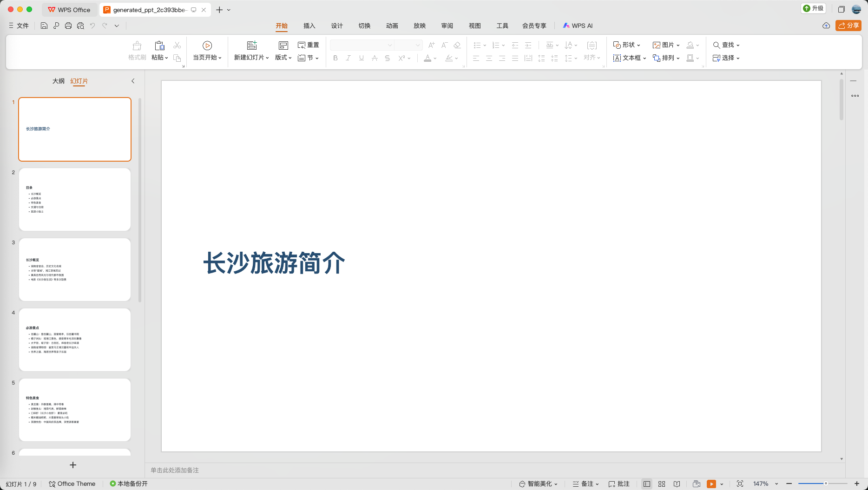
Task: Start slideshow with orange play button
Action: click(711, 484)
